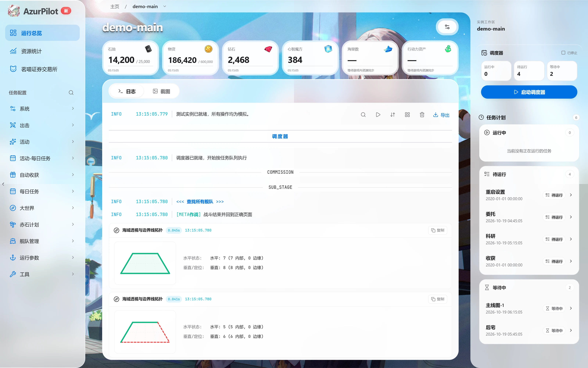Expand the 工具 menu group

click(x=42, y=274)
